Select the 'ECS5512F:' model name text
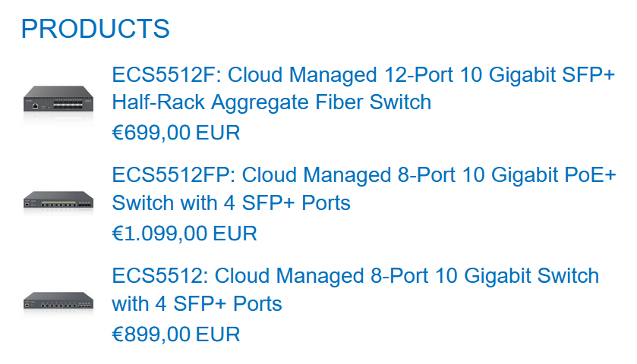637x364 pixels. tap(166, 76)
